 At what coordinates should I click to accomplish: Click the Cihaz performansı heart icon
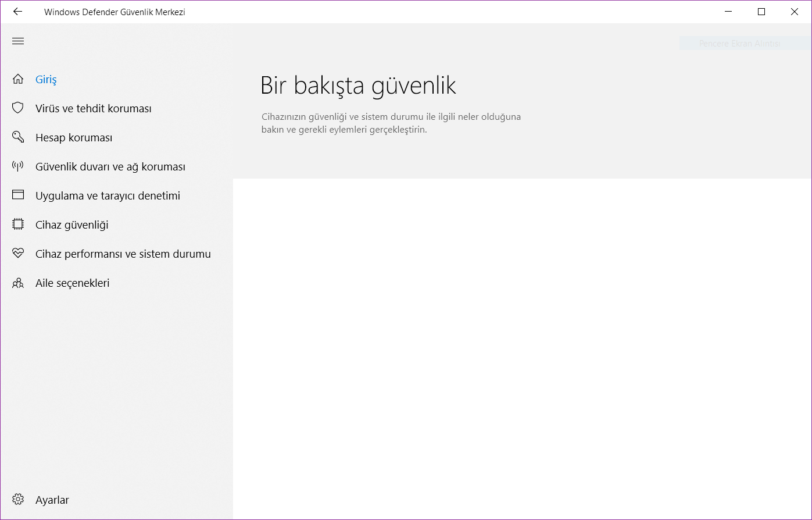click(17, 253)
